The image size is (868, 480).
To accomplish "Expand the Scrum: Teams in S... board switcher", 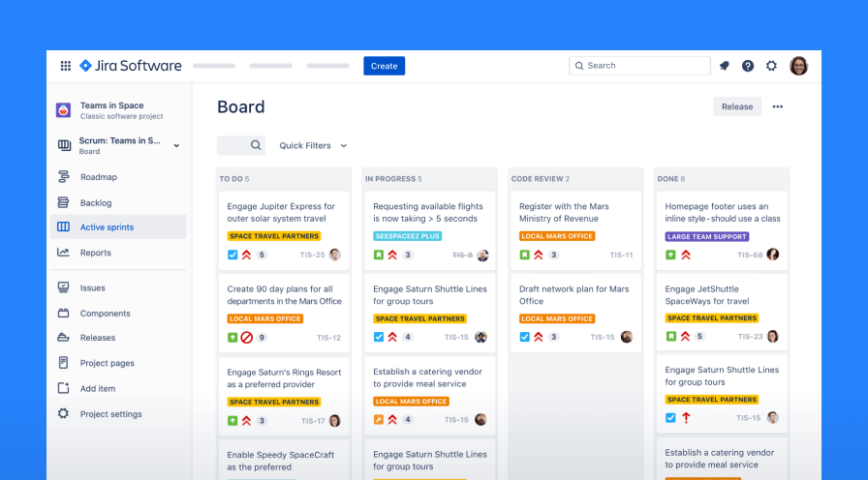I will [x=176, y=146].
